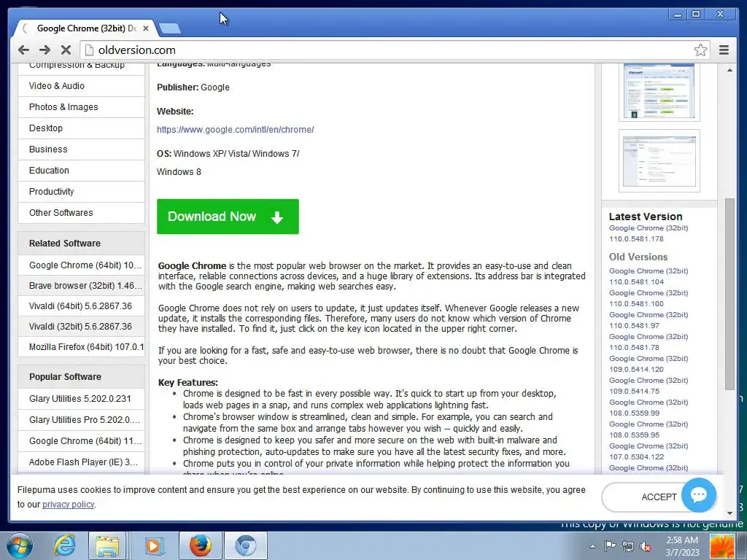Click the browser forward arrow
The width and height of the screenshot is (747, 560).
click(44, 50)
